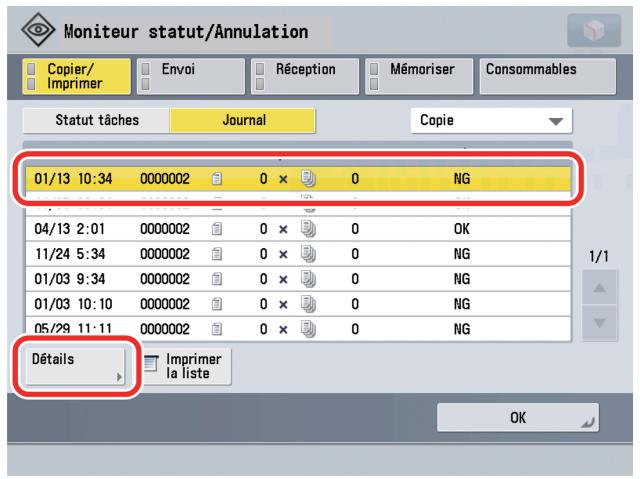Click status indicator lamps on Envoi tab
The image size is (640, 479).
click(145, 77)
